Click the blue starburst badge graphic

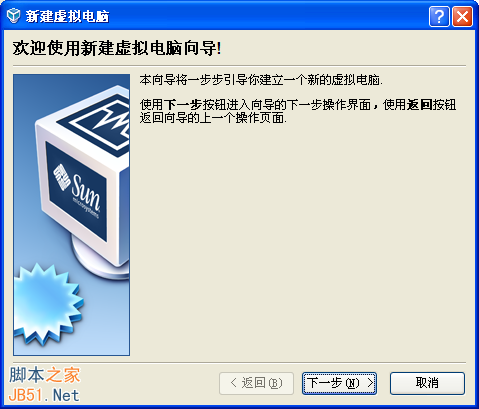[x=46, y=304]
